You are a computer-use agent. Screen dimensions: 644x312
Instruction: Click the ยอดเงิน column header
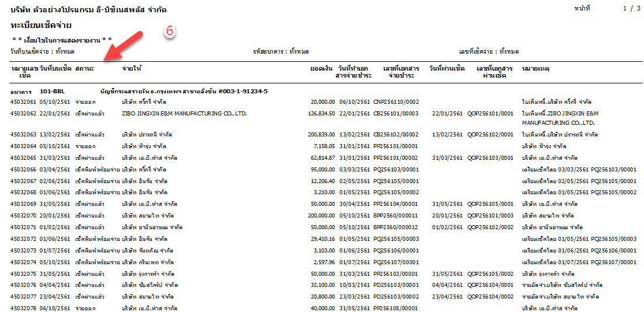(323, 69)
